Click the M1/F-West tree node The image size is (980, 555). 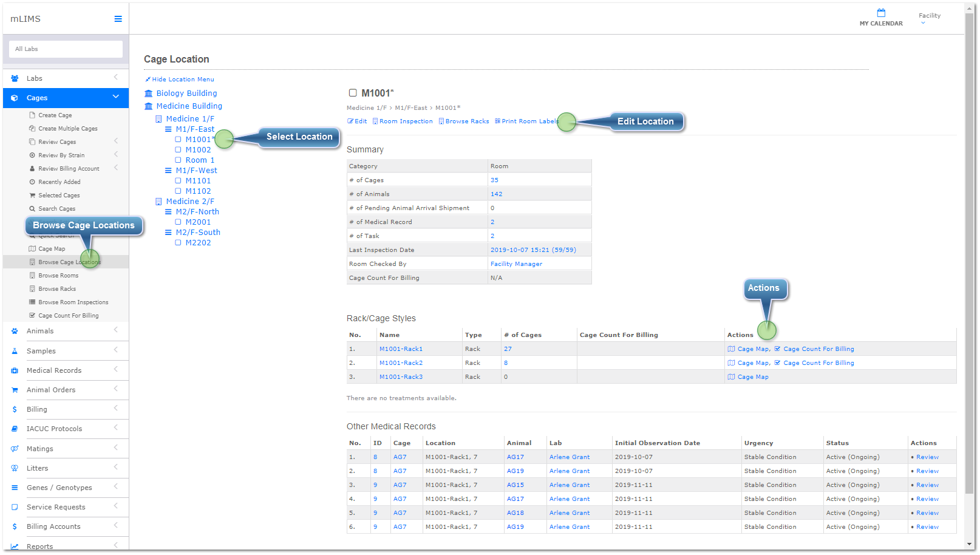pos(196,171)
